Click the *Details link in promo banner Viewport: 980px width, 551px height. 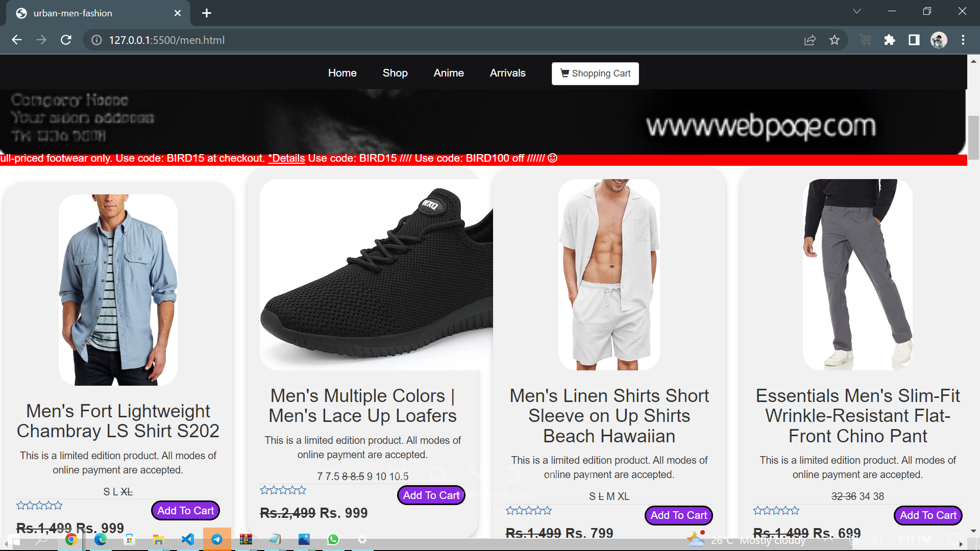(287, 159)
